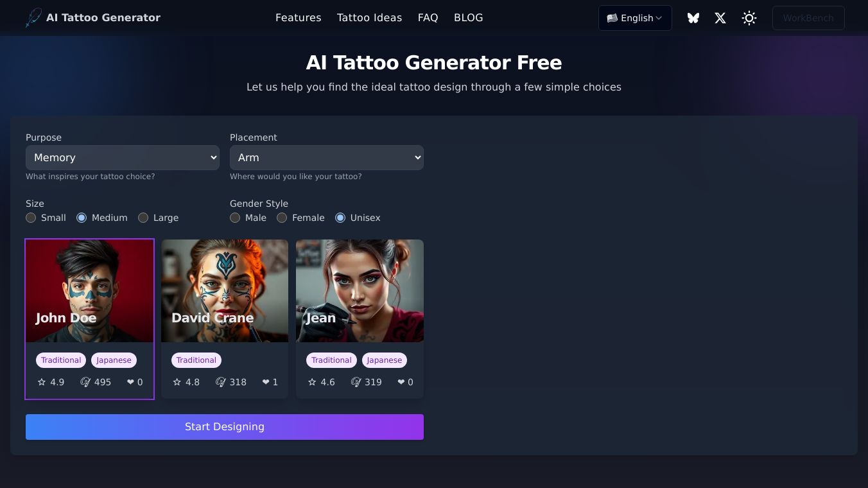
Task: Open the Purpose dropdown showing Memory
Action: pyautogui.click(x=123, y=157)
